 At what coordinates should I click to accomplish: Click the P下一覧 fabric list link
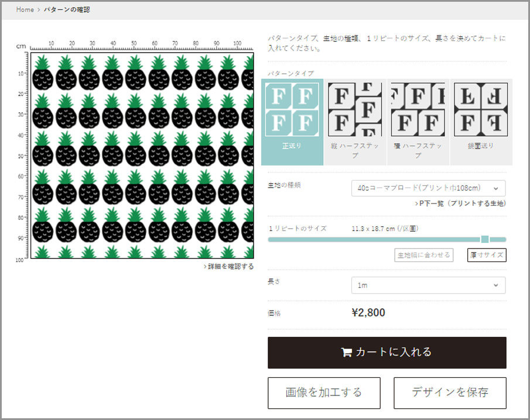pyautogui.click(x=460, y=203)
